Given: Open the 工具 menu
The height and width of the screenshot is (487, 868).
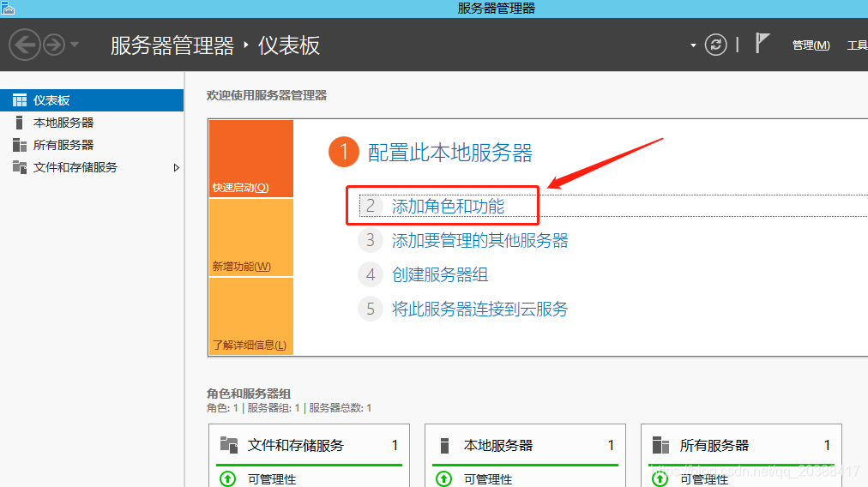Looking at the screenshot, I should coord(858,45).
